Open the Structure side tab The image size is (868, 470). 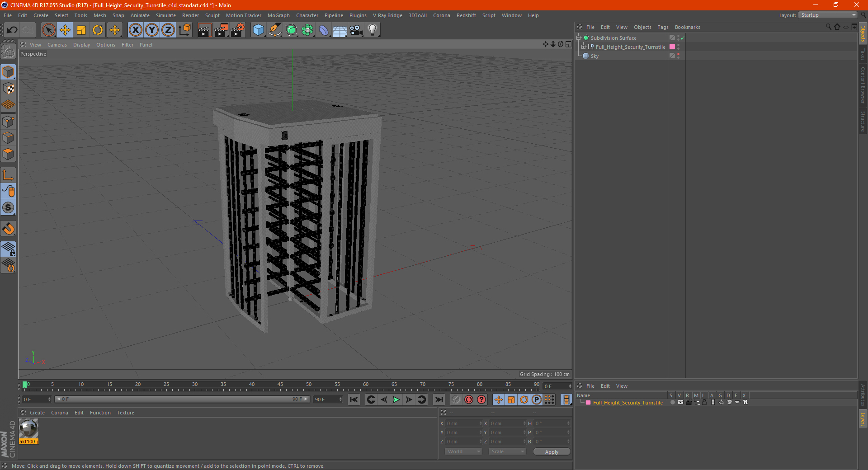tap(863, 121)
